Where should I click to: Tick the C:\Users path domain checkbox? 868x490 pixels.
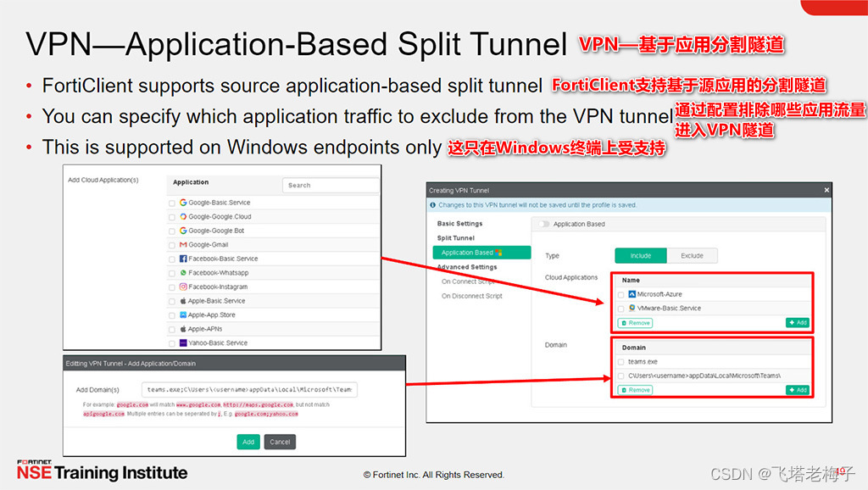[x=621, y=376]
